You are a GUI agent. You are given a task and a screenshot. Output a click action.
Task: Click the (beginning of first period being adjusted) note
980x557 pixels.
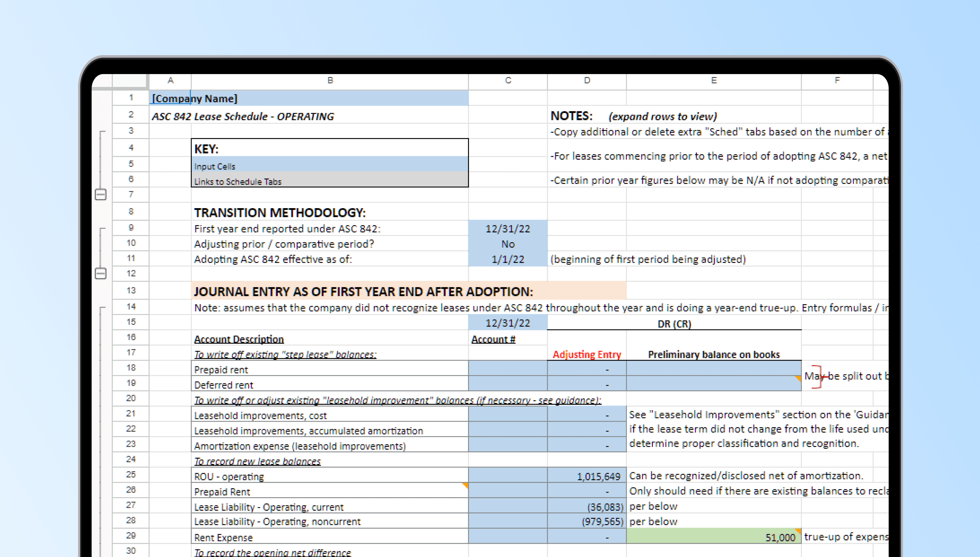(x=648, y=259)
